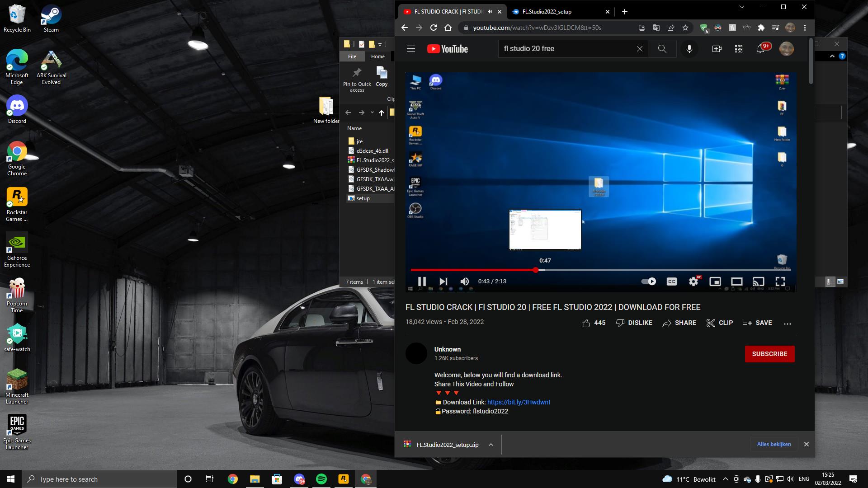
Task: Enable miniplayer mode
Action: 715,282
